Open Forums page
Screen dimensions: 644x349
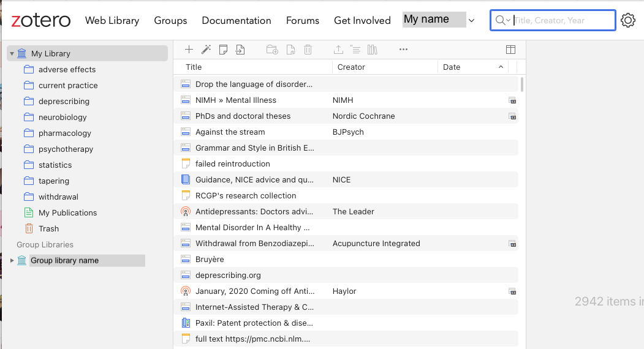303,21
